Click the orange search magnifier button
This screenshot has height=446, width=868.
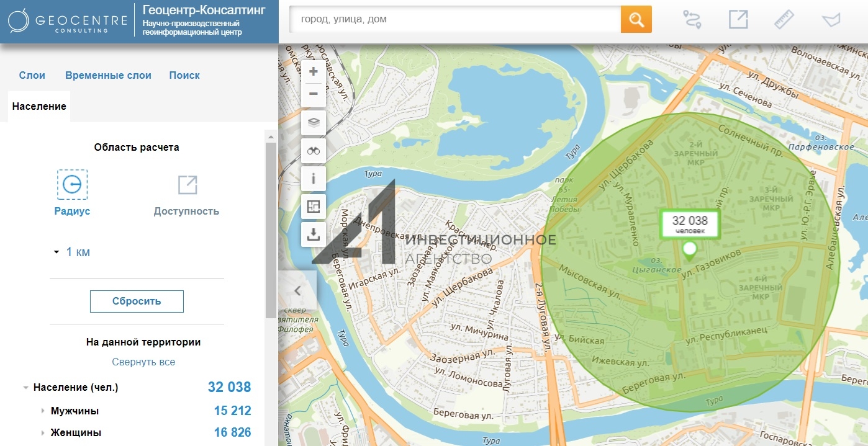tap(636, 19)
